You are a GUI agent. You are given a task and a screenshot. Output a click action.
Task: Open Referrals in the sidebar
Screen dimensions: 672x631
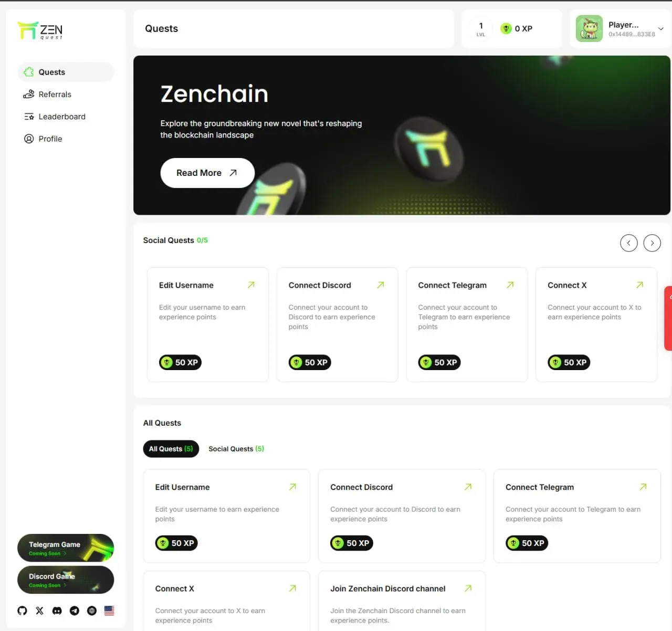click(66, 94)
